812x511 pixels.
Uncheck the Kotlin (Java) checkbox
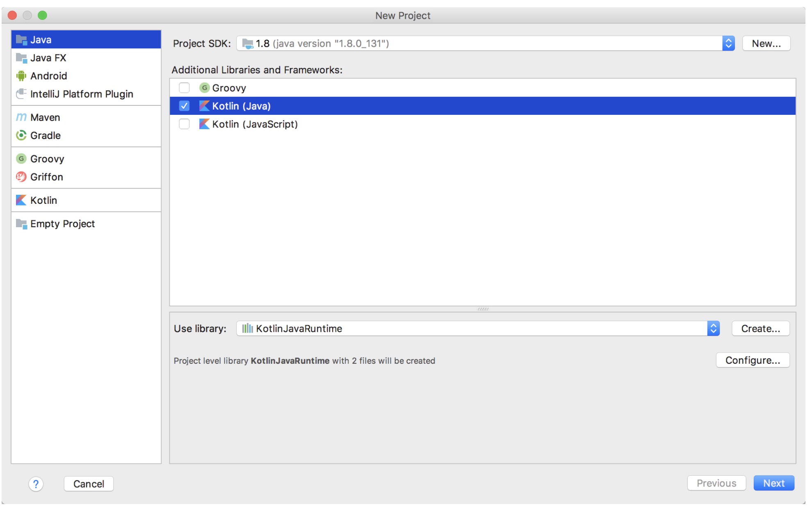(184, 106)
